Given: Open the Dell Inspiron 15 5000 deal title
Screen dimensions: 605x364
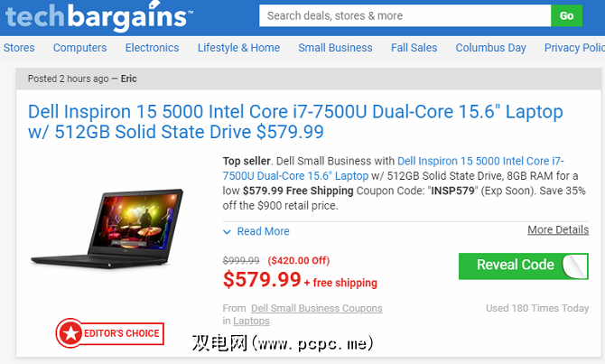Looking at the screenshot, I should 295,122.
